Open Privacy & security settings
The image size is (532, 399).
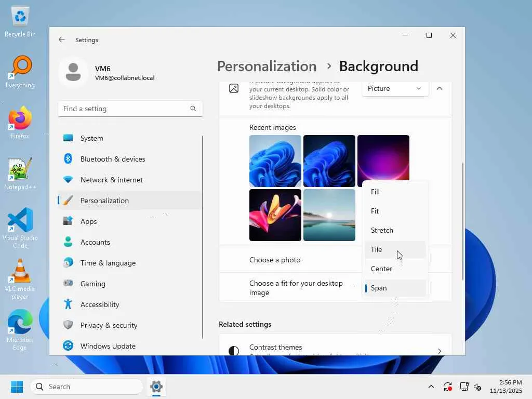pyautogui.click(x=130, y=325)
